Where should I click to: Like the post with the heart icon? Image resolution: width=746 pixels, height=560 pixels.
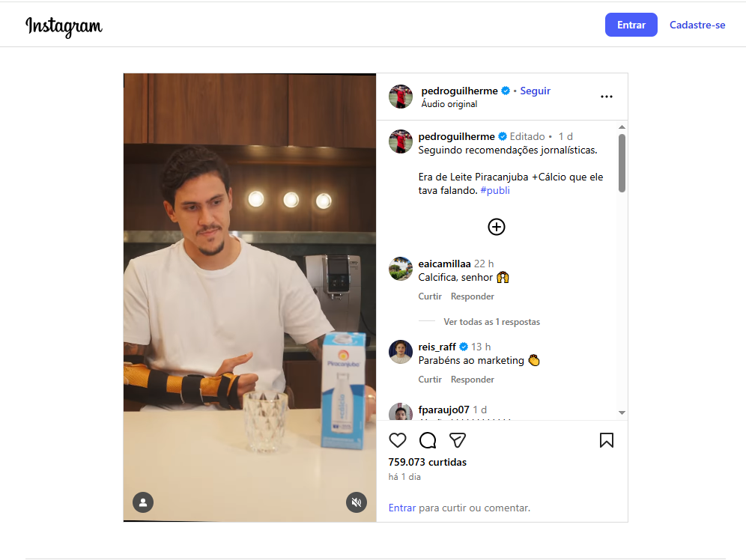[398, 440]
